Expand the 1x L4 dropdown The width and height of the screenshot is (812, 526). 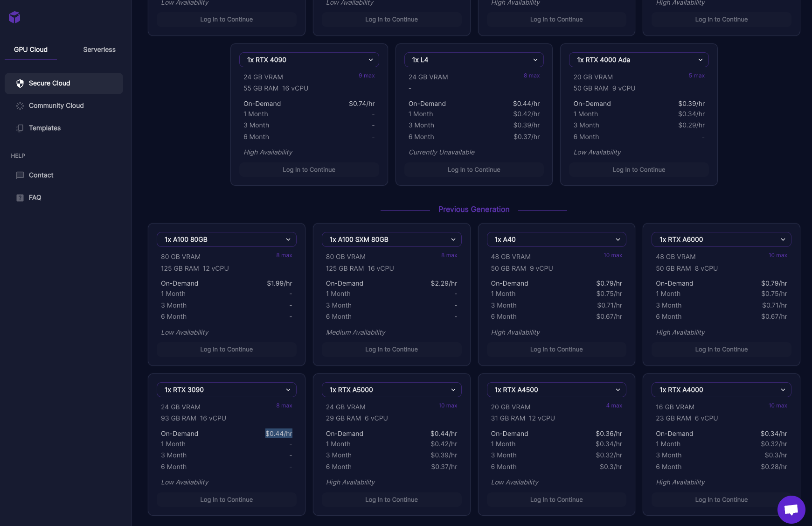click(x=474, y=60)
